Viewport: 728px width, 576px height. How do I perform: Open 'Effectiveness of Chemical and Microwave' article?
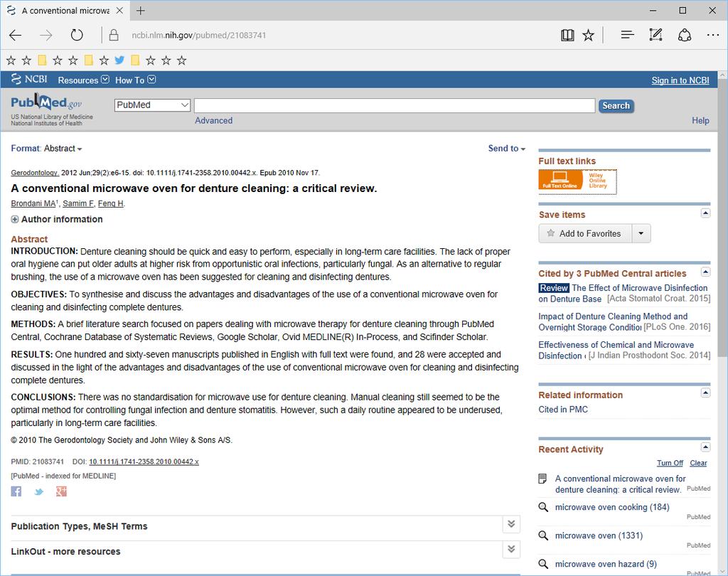point(616,351)
